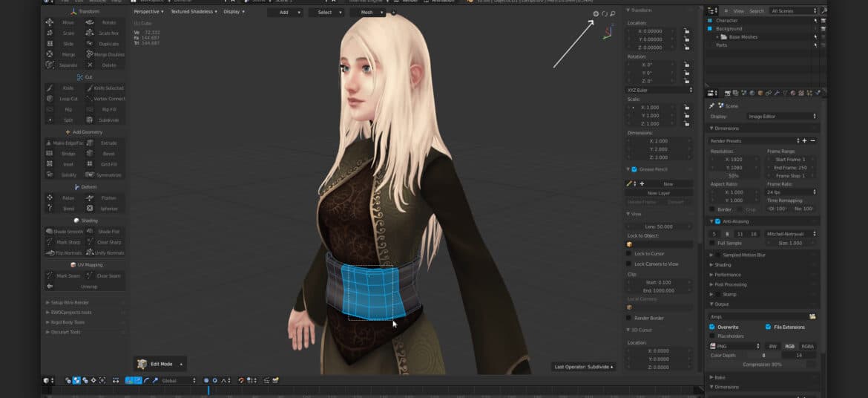Select the RGBA color mode button
This screenshot has width=868, height=398.
(x=807, y=346)
